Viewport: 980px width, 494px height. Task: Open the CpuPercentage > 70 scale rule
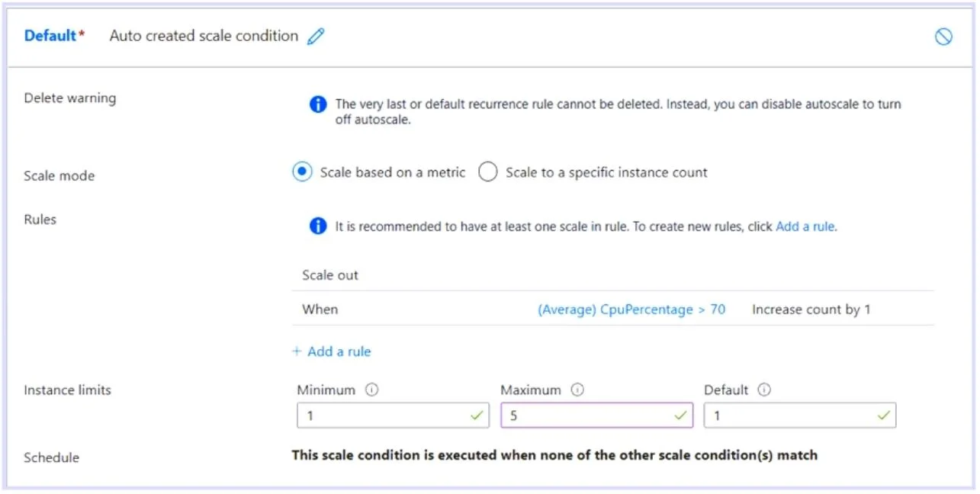tap(631, 310)
